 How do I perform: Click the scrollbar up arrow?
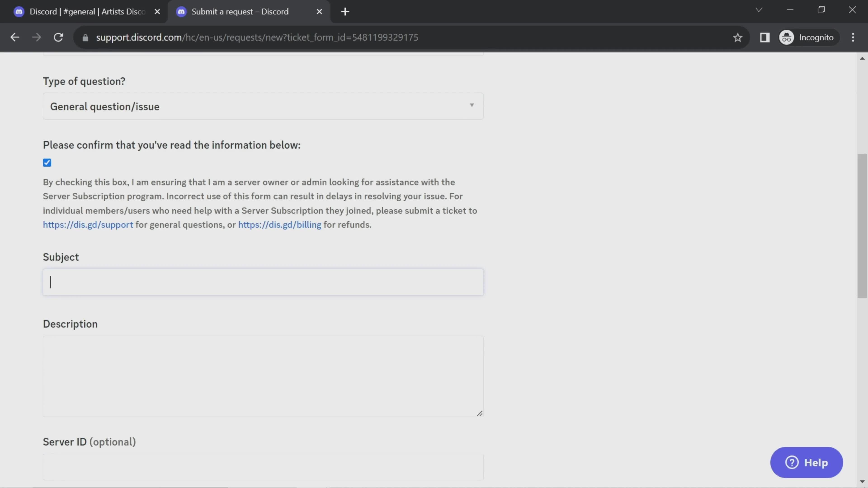pos(862,58)
